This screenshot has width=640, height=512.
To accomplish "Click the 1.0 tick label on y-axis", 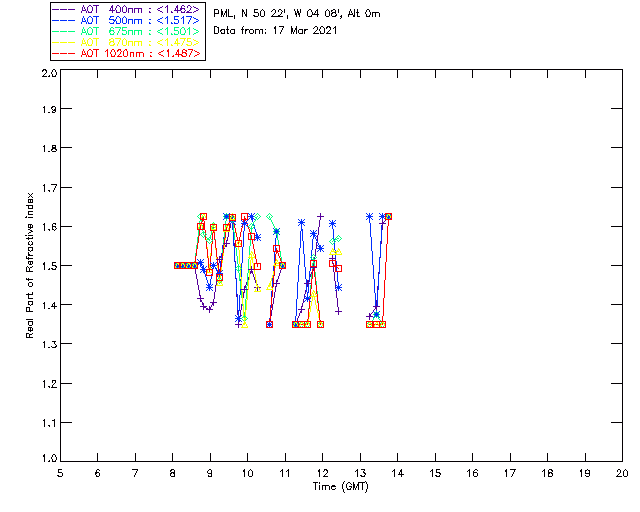I will click(x=47, y=461).
